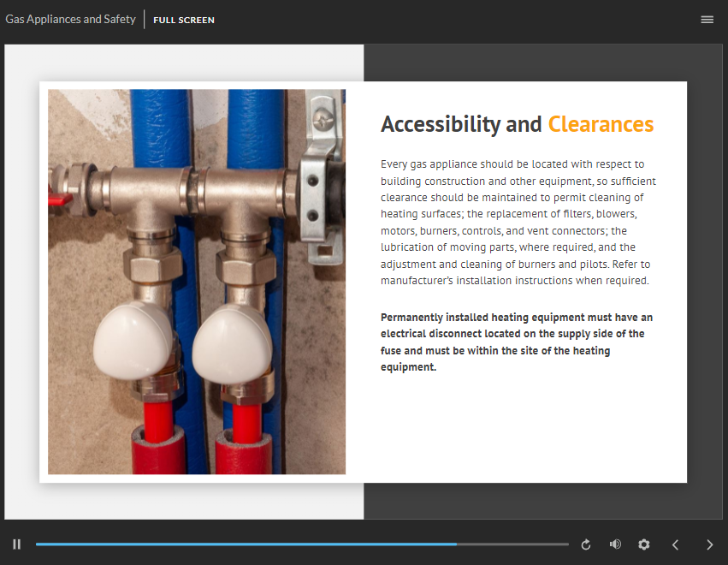Click the paragraph starting 'Every gas appliance'

click(518, 222)
